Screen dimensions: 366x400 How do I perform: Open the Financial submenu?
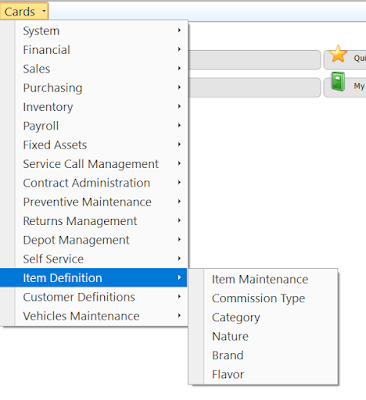tap(94, 50)
